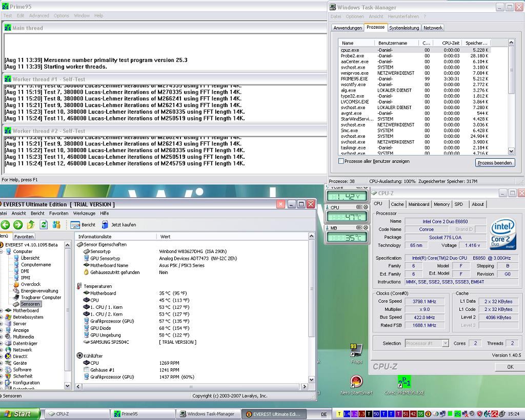525x420 pixels.
Task: Click the EVEREST tree panel scroll up arrow
Action: pyautogui.click(x=67, y=245)
